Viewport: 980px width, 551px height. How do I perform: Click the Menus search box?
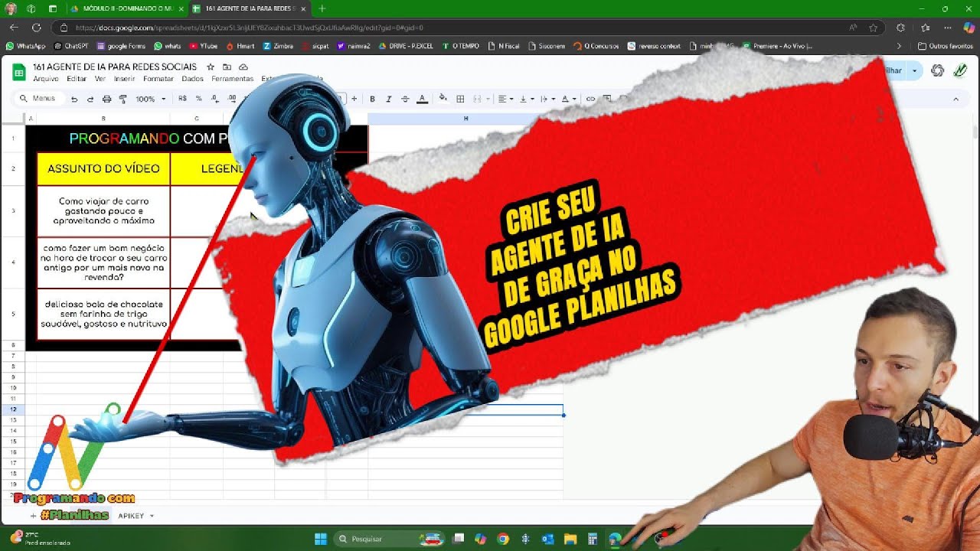[x=38, y=99]
